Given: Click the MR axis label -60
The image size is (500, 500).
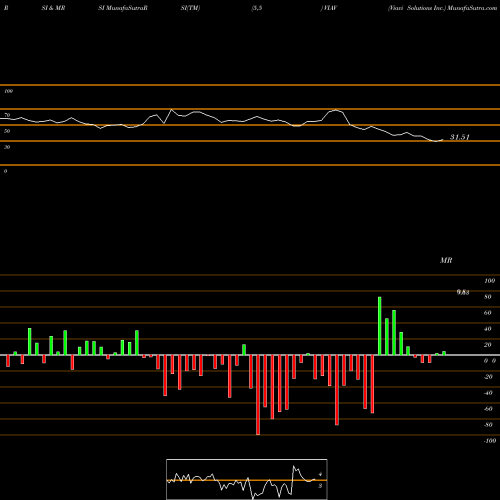Looking at the screenshot, I should 488,409.
